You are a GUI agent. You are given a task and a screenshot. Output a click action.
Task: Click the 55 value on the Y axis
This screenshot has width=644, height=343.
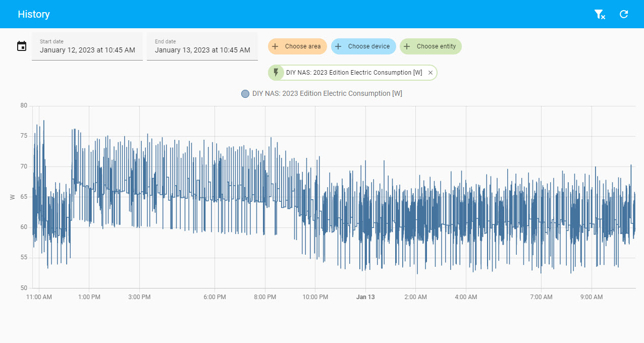point(24,258)
